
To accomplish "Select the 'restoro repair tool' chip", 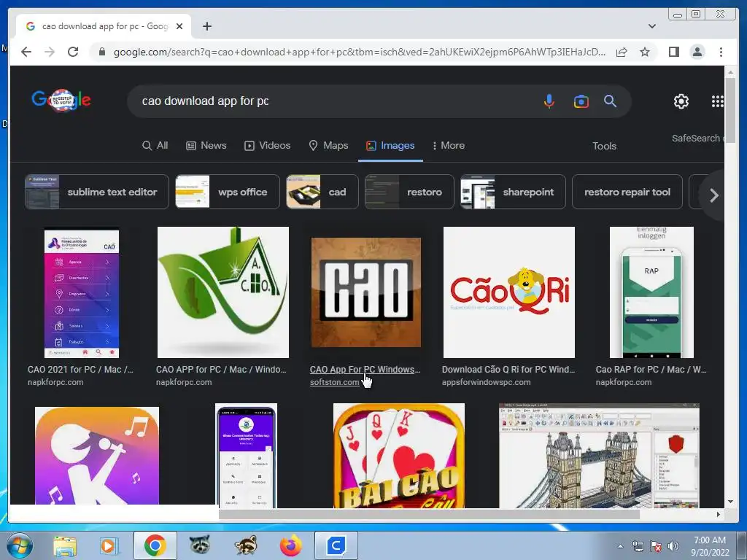I will click(x=627, y=192).
